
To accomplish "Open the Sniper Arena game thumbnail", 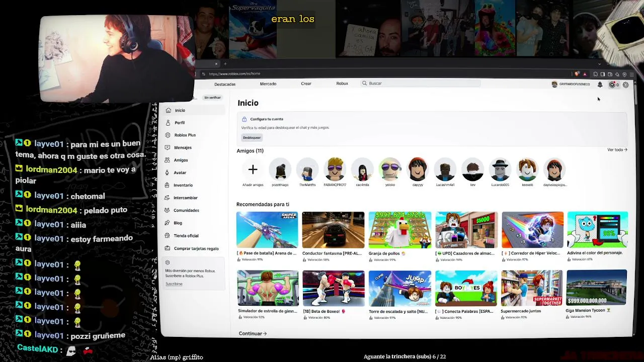I will pos(267,230).
